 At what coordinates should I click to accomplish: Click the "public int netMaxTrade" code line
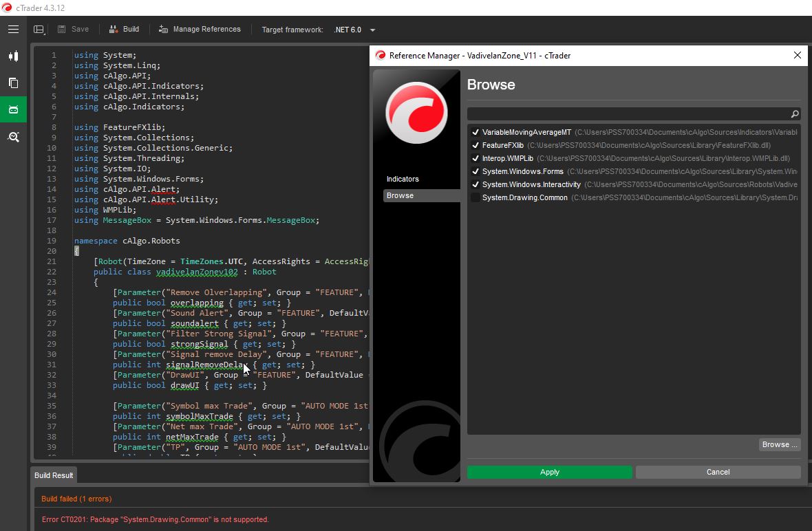(200, 437)
